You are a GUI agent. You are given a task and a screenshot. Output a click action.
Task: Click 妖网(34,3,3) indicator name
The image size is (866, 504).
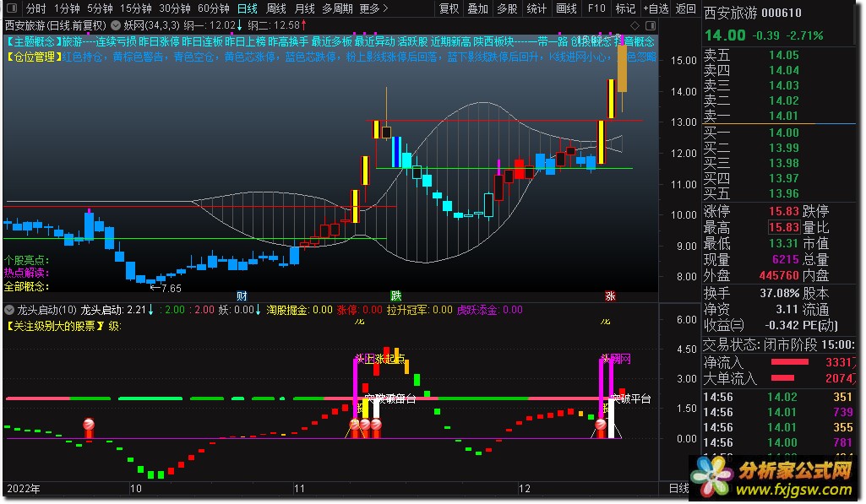[151, 26]
